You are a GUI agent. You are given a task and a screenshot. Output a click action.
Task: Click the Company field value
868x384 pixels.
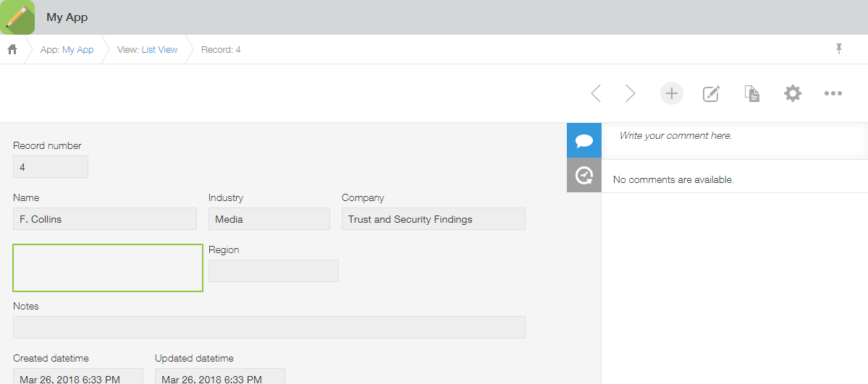433,219
